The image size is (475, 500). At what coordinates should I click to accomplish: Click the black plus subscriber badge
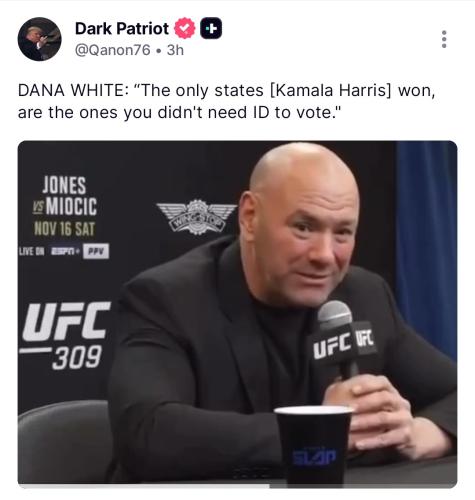tap(211, 28)
